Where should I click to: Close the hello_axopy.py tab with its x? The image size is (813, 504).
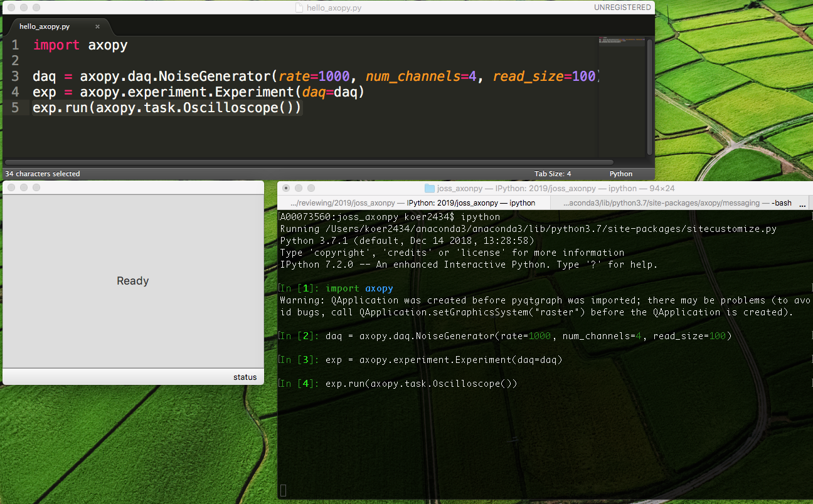tap(97, 27)
